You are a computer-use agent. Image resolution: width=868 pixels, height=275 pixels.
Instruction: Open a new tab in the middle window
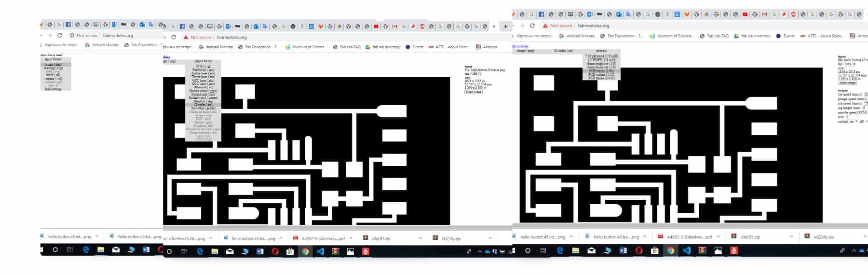tap(505, 27)
